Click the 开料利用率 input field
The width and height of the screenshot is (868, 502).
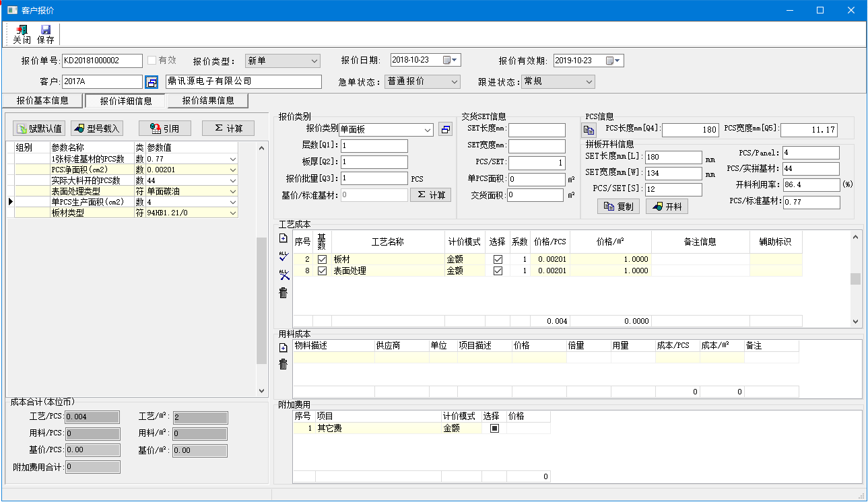811,184
